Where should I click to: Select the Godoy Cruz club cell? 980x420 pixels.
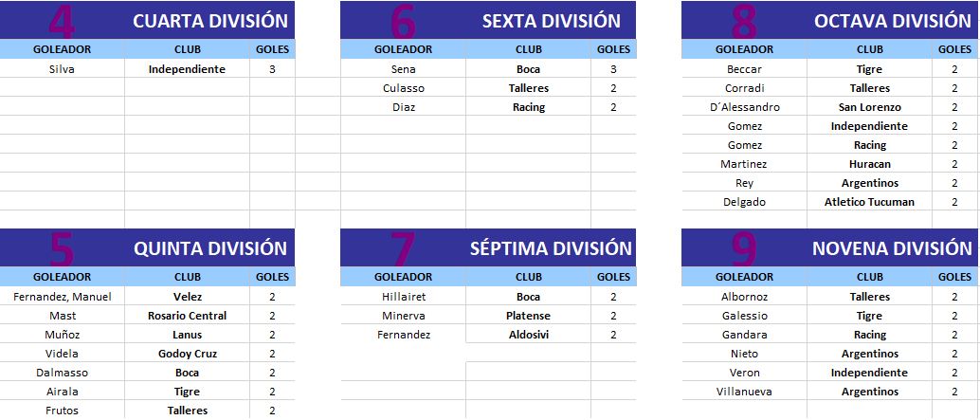(187, 354)
